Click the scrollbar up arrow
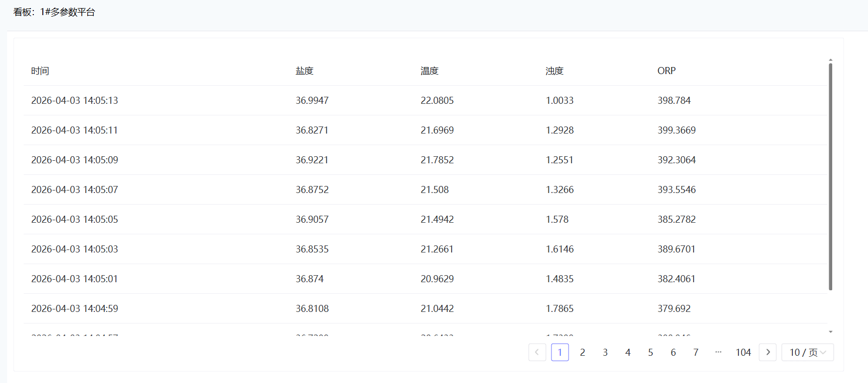Viewport: 868px width, 383px height. (831, 60)
